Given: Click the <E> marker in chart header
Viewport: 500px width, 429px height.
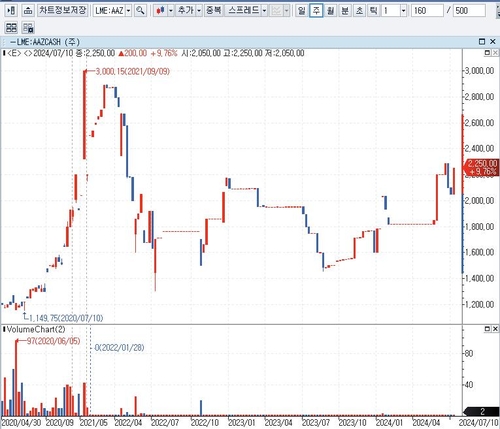Looking at the screenshot, I should (14, 53).
